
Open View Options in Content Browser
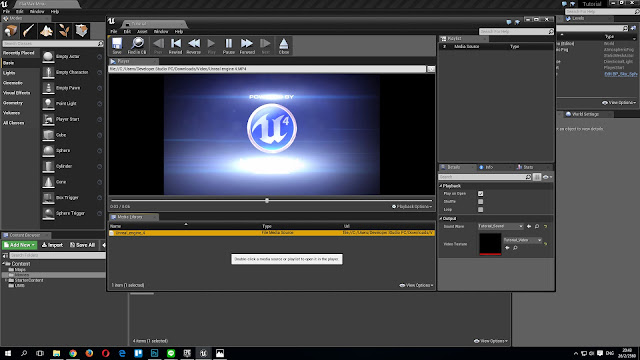tap(491, 341)
